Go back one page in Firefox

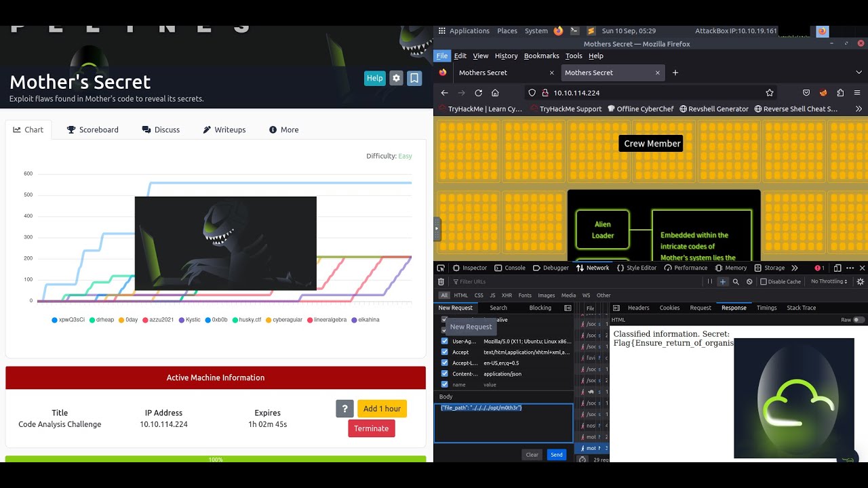click(444, 93)
